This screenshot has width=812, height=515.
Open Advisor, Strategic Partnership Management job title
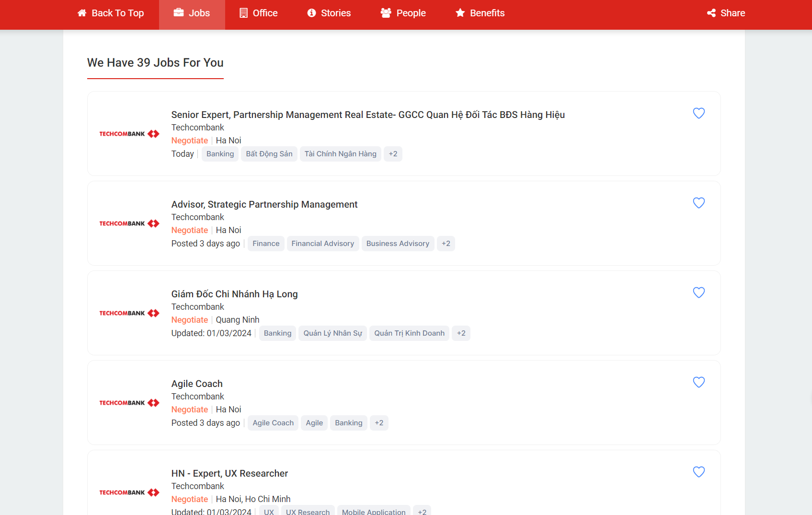264,204
